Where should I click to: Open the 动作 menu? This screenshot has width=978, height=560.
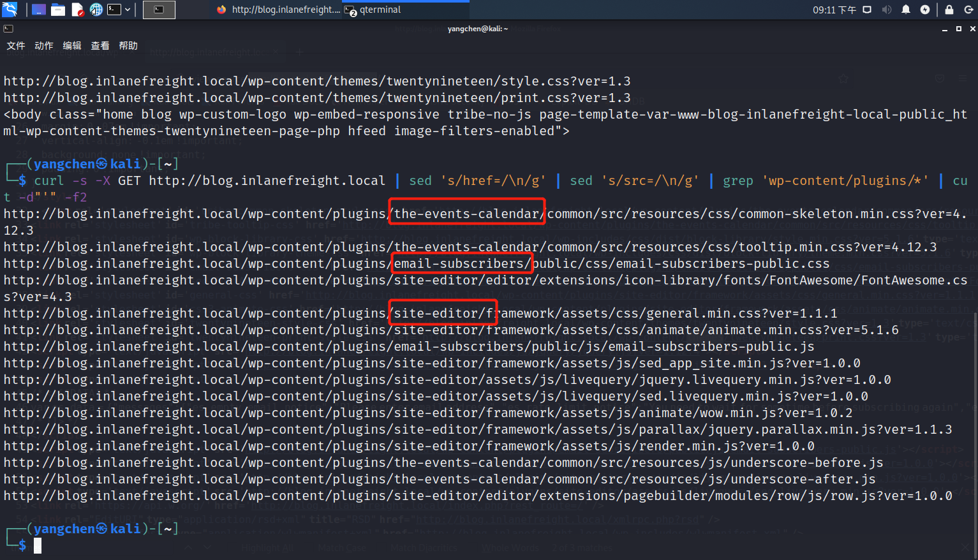[43, 45]
